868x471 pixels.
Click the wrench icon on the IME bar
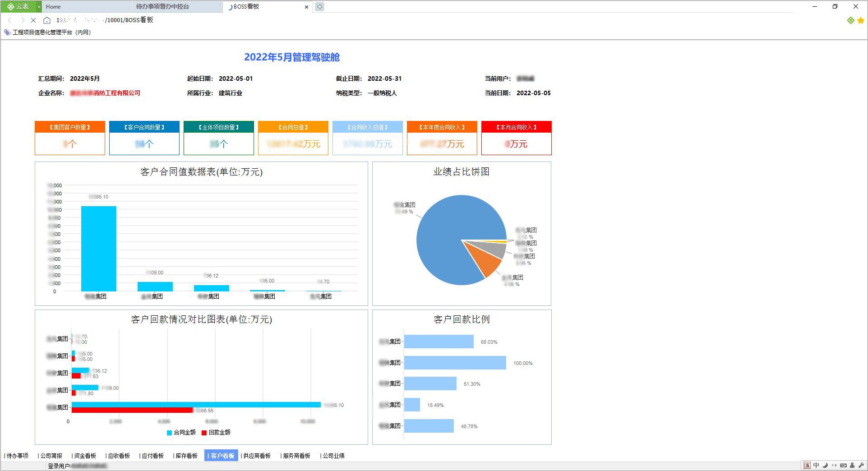(861, 465)
